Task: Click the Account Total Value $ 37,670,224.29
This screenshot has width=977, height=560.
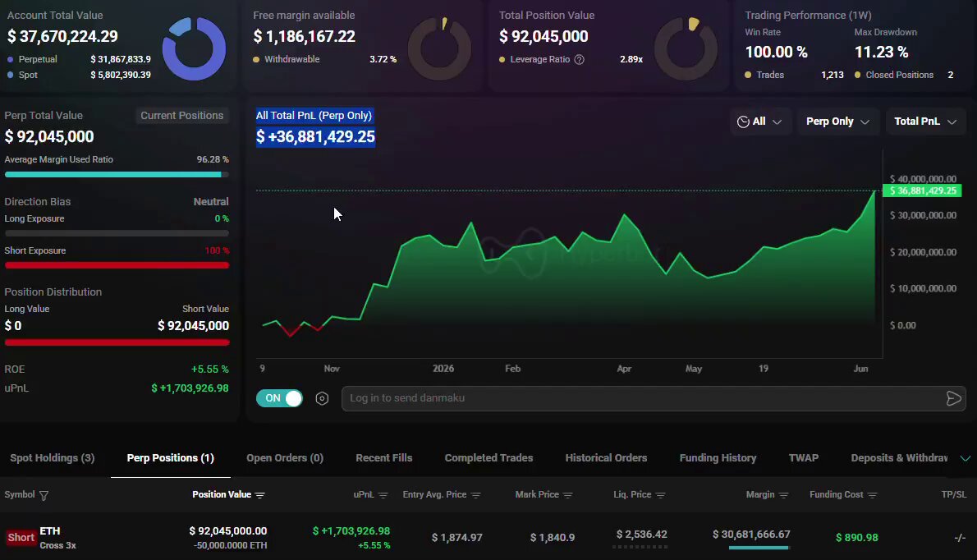Action: [x=62, y=37]
